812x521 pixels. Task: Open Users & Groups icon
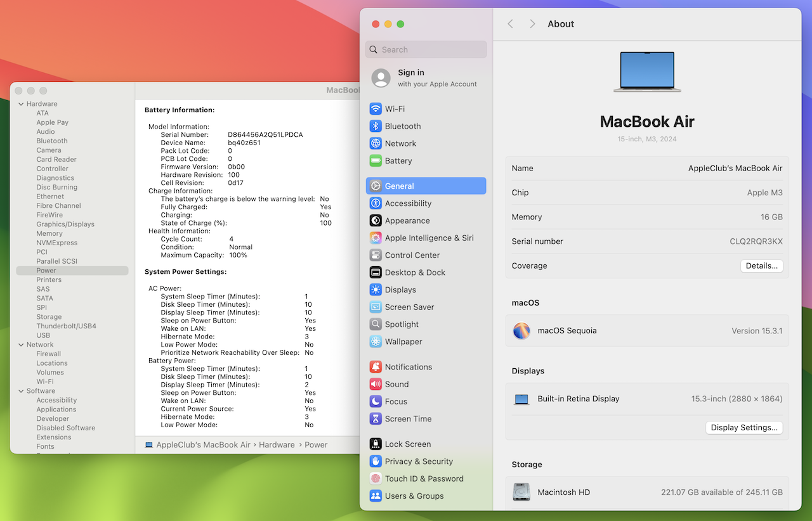click(376, 496)
